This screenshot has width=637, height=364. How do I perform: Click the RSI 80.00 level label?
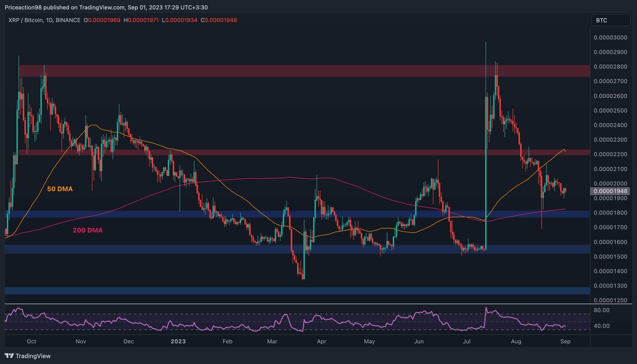click(601, 310)
